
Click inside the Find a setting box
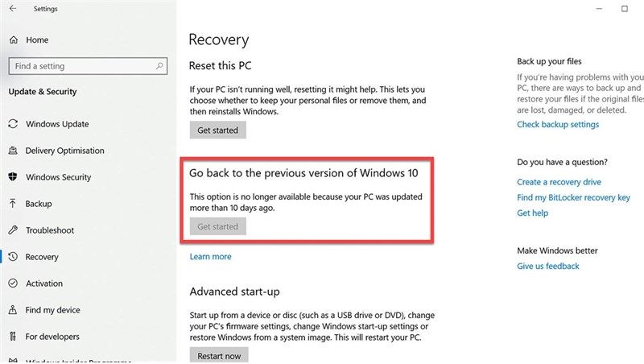(80, 66)
